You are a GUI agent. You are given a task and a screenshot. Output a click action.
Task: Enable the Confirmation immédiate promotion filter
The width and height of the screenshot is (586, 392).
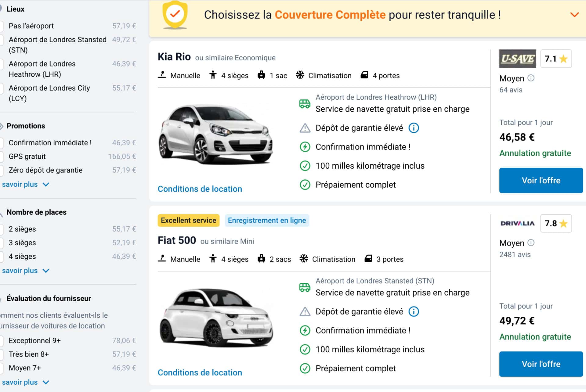pyautogui.click(x=1, y=143)
